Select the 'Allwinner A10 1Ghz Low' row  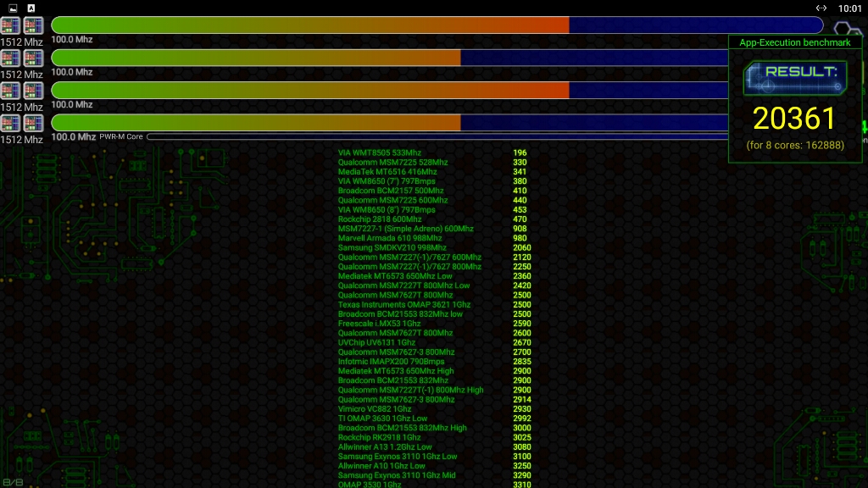(x=435, y=466)
